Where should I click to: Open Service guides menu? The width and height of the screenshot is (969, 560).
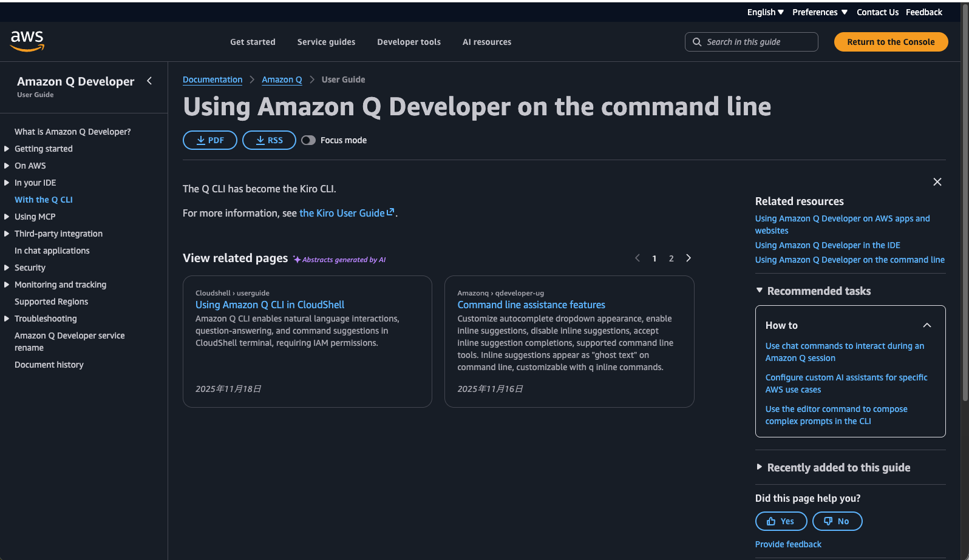[326, 42]
